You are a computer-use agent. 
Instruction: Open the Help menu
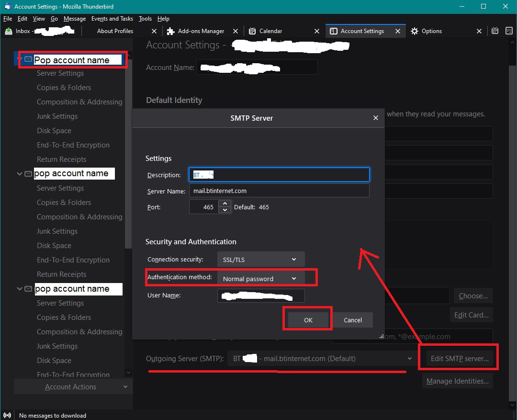[163, 19]
